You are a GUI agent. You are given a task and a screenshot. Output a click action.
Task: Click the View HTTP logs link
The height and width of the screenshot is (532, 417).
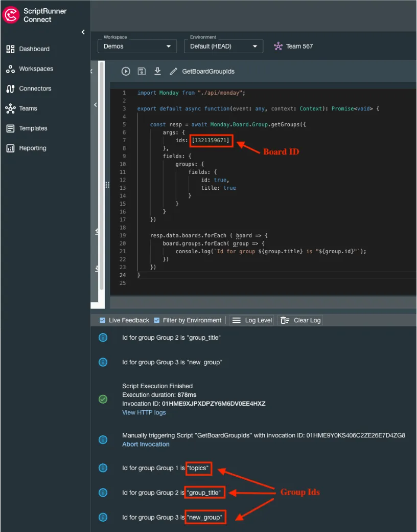[x=144, y=413]
